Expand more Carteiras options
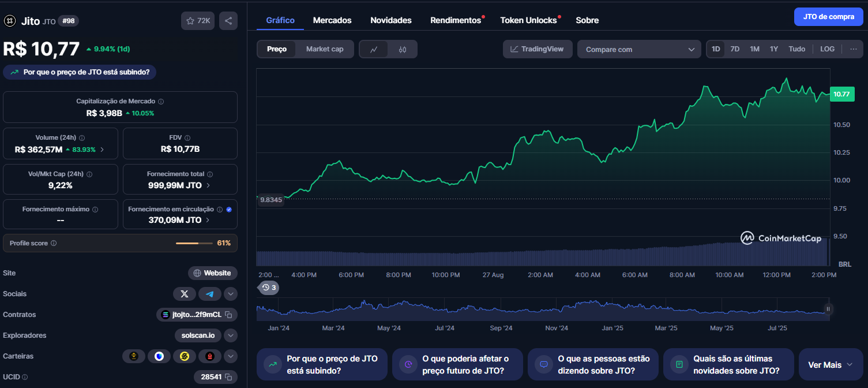868x388 pixels. pos(231,356)
